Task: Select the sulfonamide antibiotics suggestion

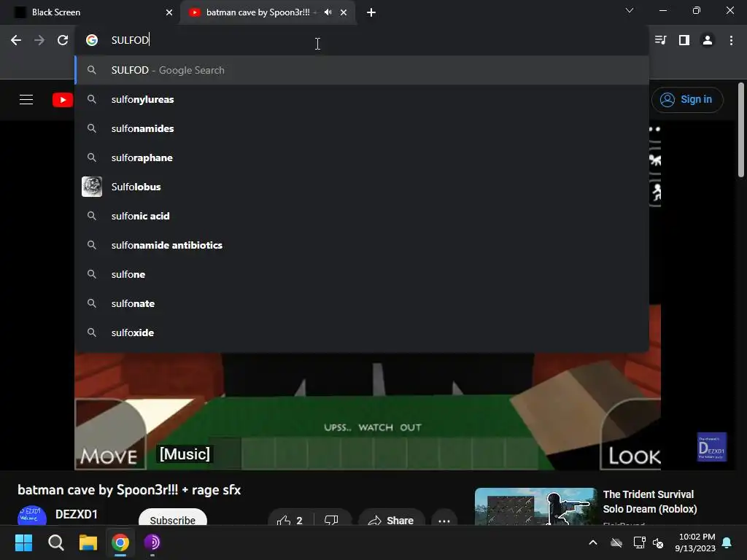Action: [x=362, y=245]
